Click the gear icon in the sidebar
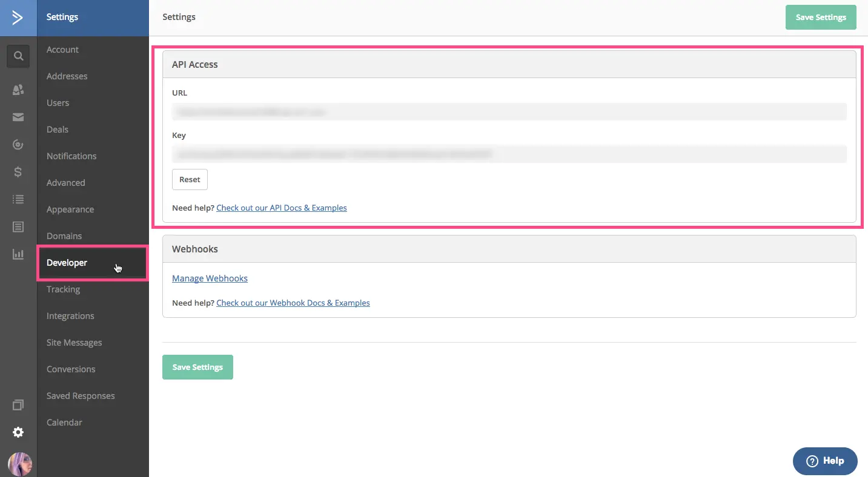The image size is (868, 477). (x=18, y=432)
